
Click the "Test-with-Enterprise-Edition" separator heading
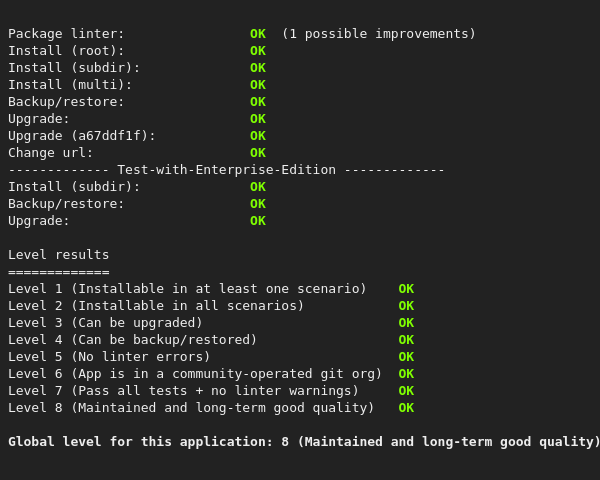226,170
